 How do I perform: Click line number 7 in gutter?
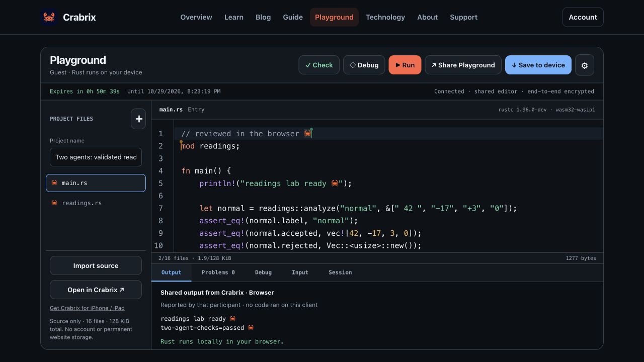pos(160,208)
